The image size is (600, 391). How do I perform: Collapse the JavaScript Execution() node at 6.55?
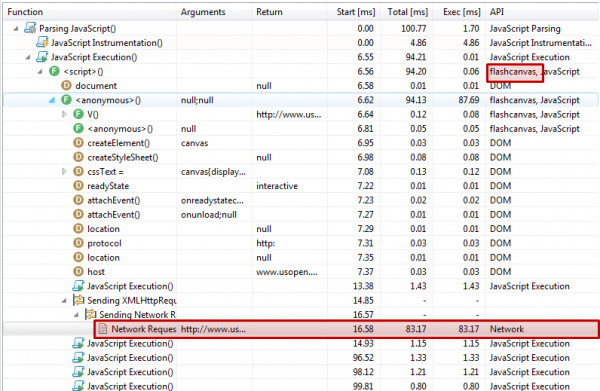tap(28, 57)
